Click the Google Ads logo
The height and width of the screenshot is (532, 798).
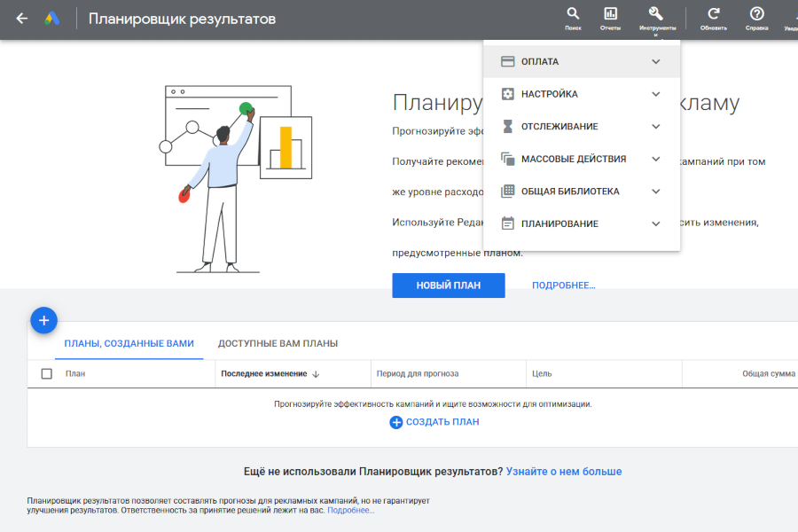(x=53, y=19)
